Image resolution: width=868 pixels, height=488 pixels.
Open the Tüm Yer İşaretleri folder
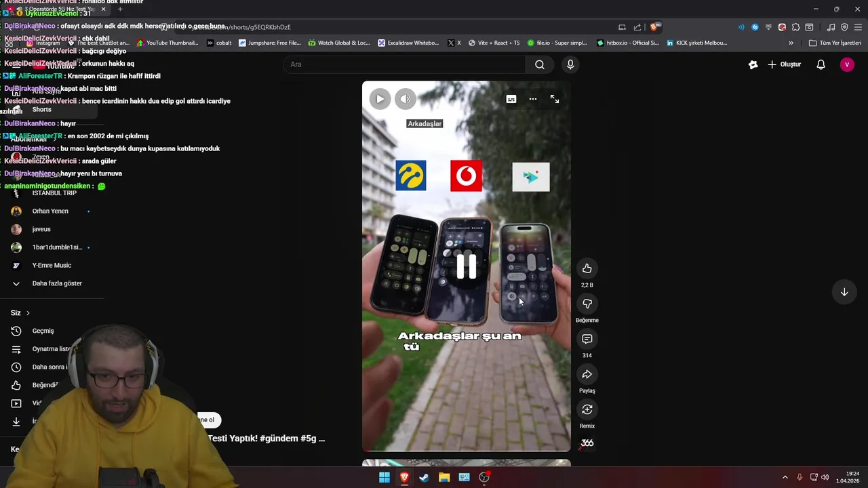pos(835,43)
